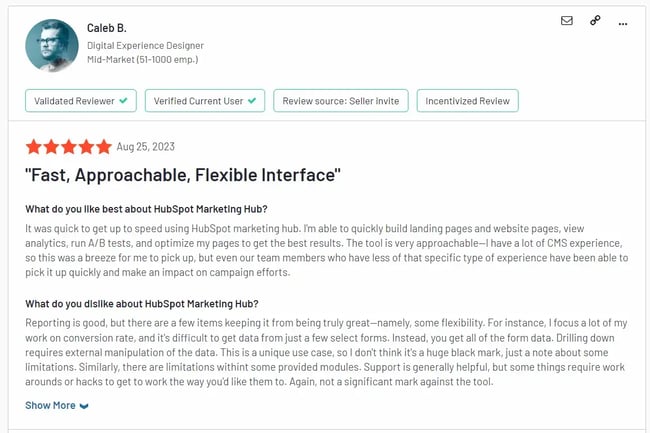Click Caleb B.'s profile avatar
This screenshot has height=433, width=650.
coord(52,44)
